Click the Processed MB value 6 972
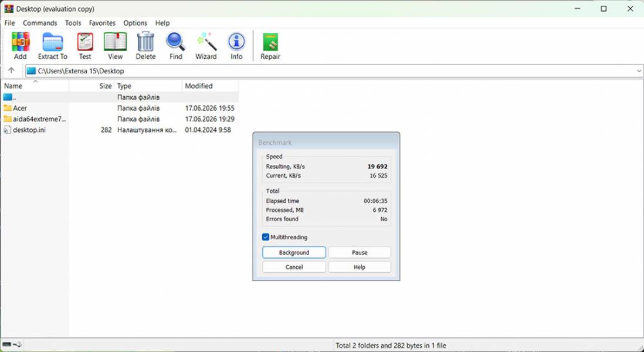The image size is (644, 352). (x=380, y=210)
